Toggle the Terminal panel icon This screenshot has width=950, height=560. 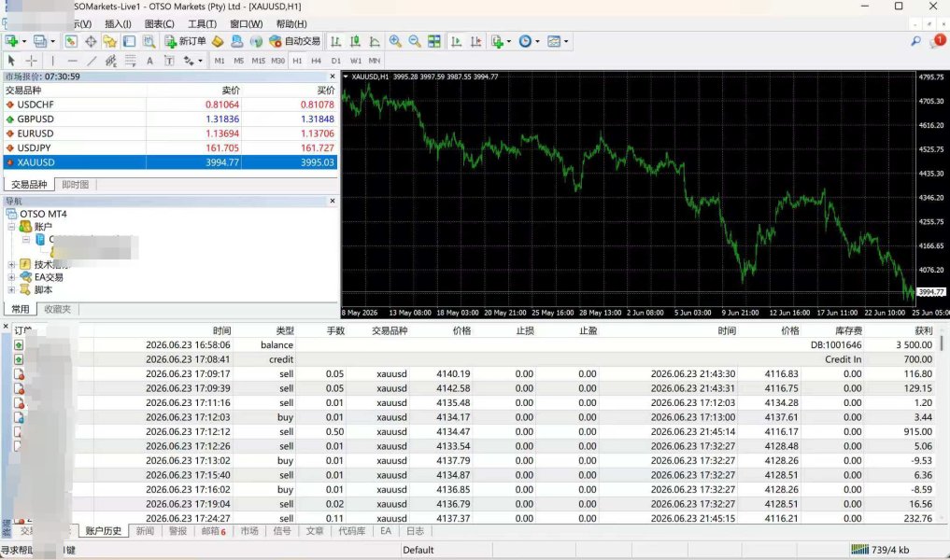[129, 41]
